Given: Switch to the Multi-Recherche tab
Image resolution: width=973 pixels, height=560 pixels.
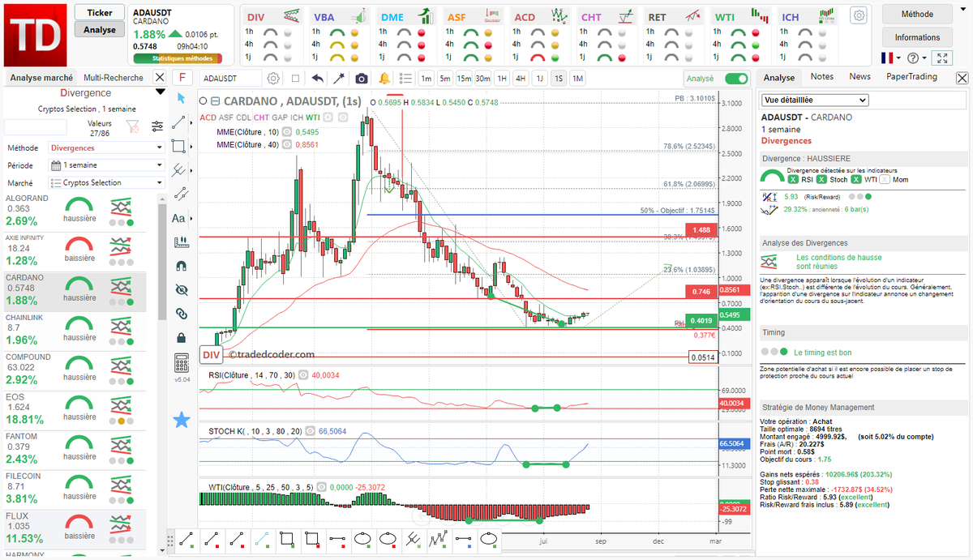Looking at the screenshot, I should pyautogui.click(x=114, y=78).
